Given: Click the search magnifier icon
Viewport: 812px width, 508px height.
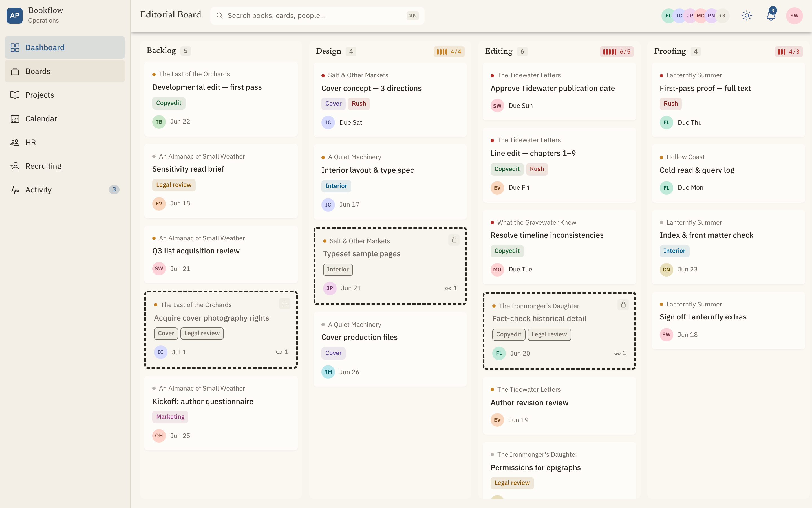Looking at the screenshot, I should click(x=219, y=16).
